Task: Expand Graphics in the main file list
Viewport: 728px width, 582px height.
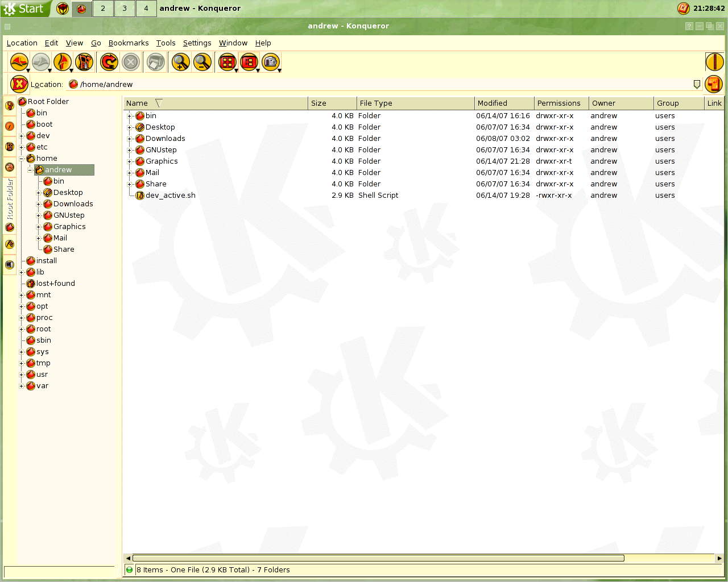Action: tap(130, 161)
